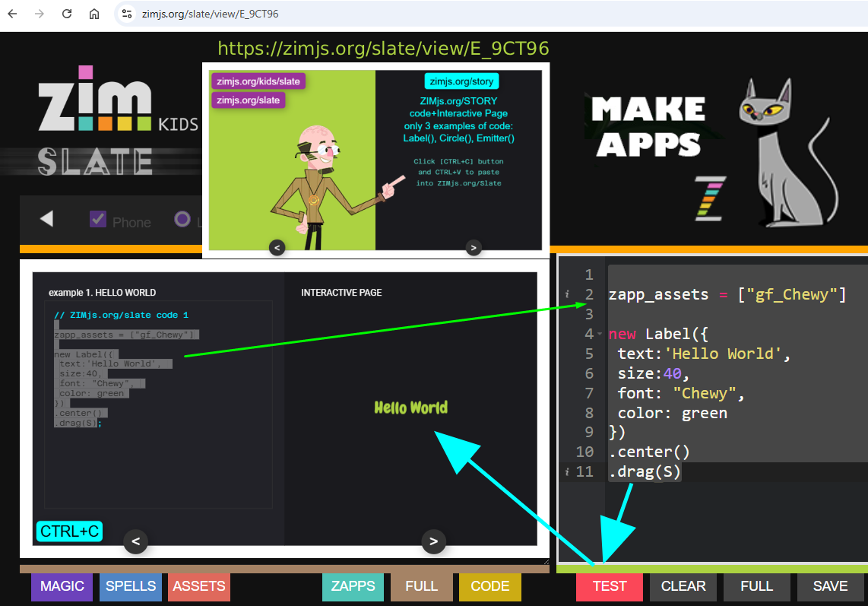
Task: Click the white left triangle back arrow
Action: click(46, 220)
